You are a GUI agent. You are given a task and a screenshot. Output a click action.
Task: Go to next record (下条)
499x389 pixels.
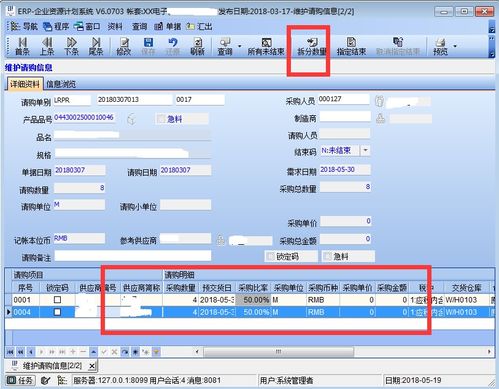(71, 46)
